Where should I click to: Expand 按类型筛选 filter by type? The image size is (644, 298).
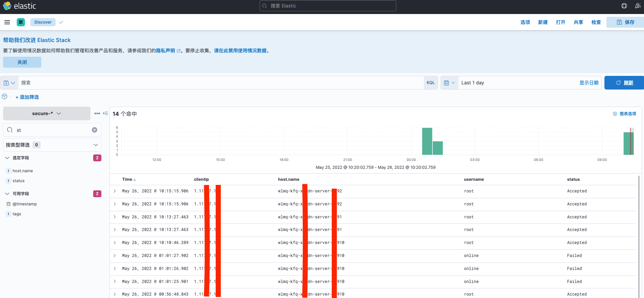[x=52, y=145]
